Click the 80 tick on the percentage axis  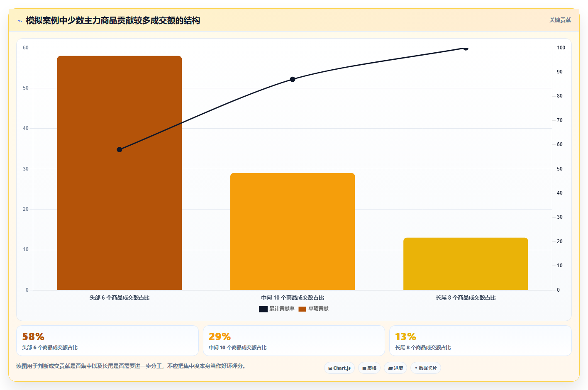560,96
